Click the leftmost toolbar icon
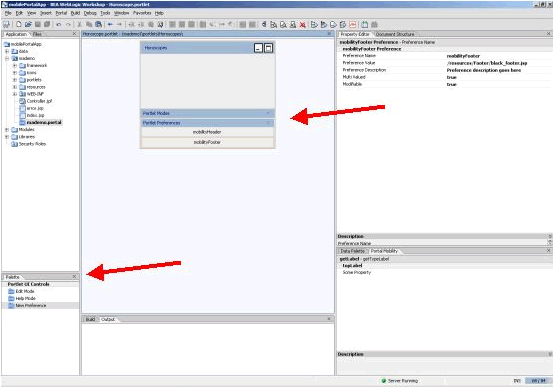Viewport: 553px width, 388px height. [x=6, y=24]
